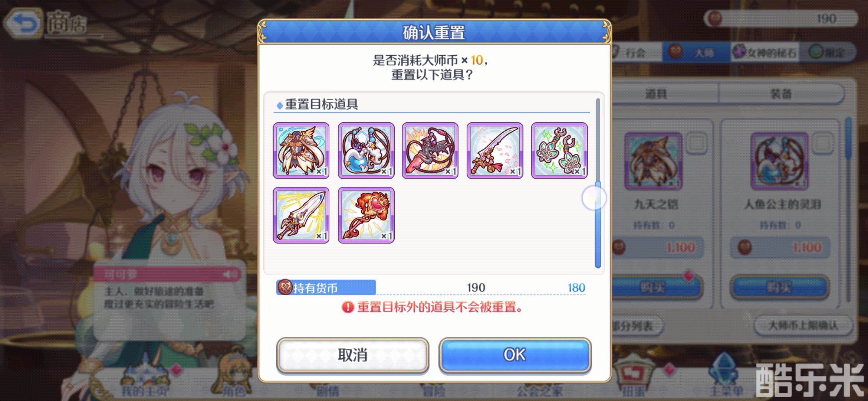
Task: Click the dialog item list scrollbar
Action: point(598,183)
